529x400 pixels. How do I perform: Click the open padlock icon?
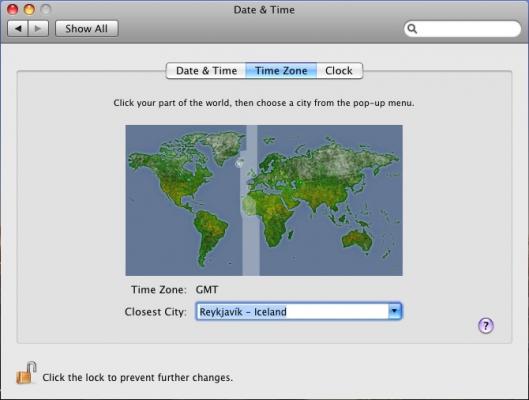26,373
